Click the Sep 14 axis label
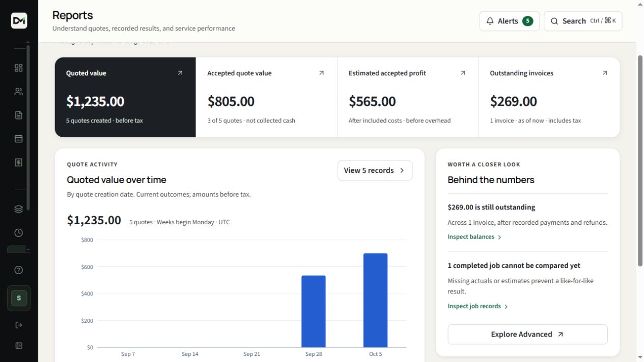Viewport: 644px width, 362px height. pos(190,354)
